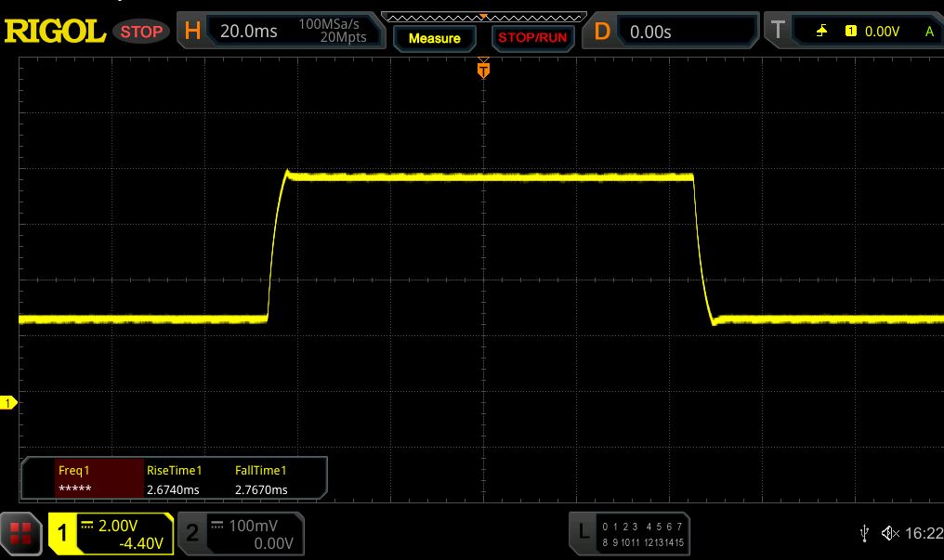Click the channel 1 DC coupling icon
944x560 pixels.
tap(87, 526)
